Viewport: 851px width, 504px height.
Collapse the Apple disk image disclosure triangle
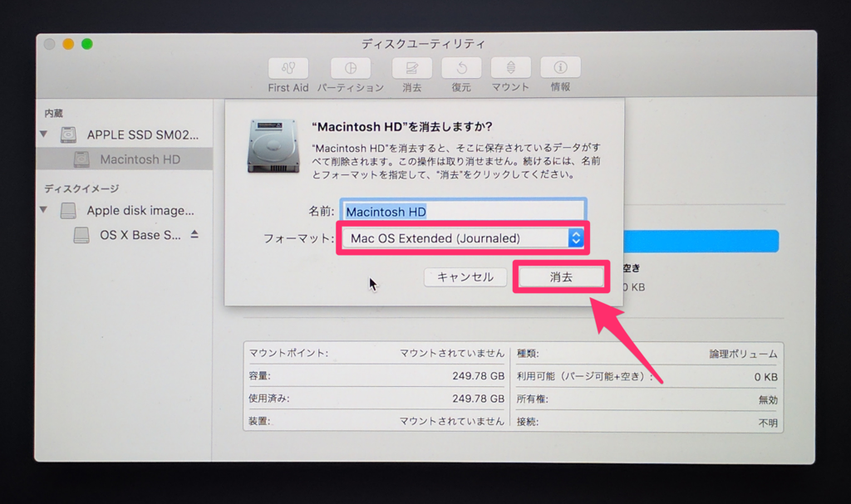pos(44,210)
